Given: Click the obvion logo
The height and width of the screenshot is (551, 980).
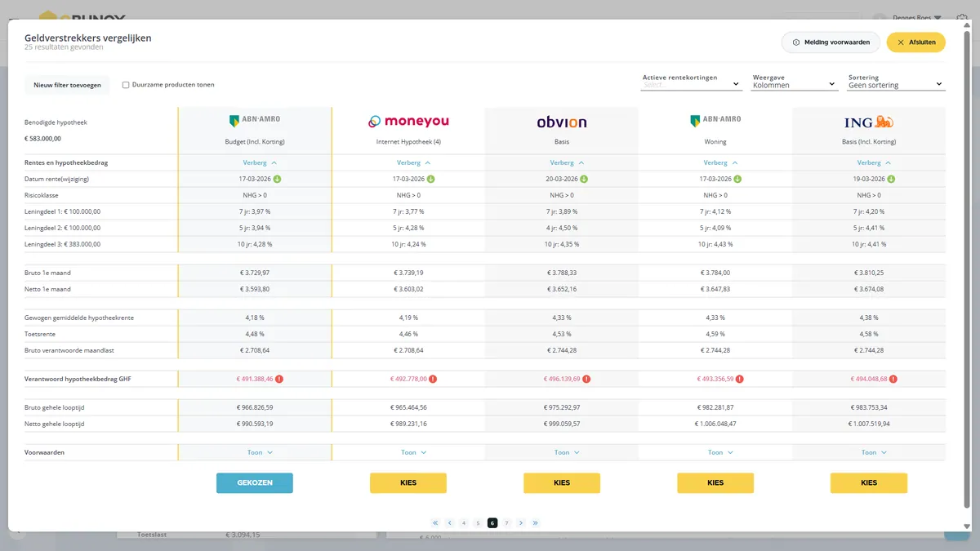Looking at the screenshot, I should pyautogui.click(x=562, y=122).
